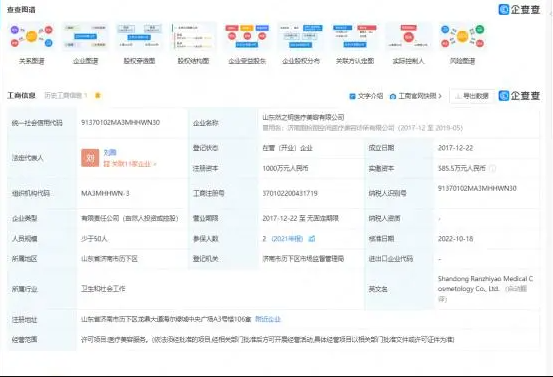Click staff size value 少于50人
This screenshot has width=553, height=377.
94,239
